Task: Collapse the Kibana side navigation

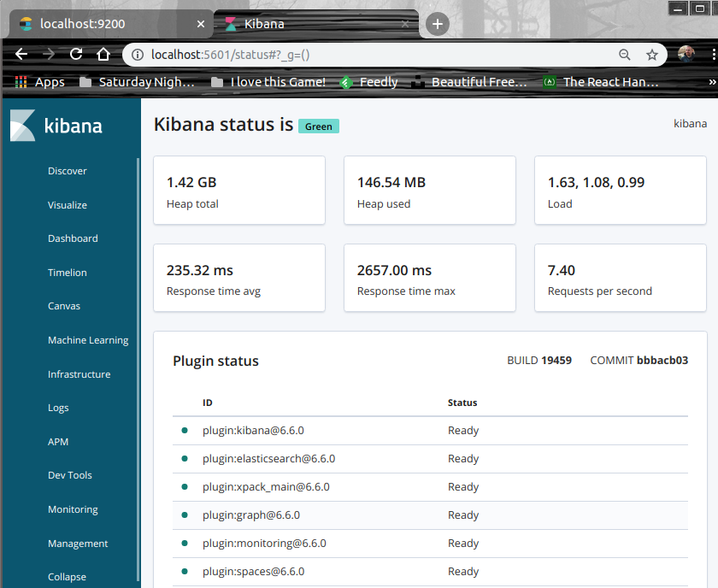Action: click(67, 577)
